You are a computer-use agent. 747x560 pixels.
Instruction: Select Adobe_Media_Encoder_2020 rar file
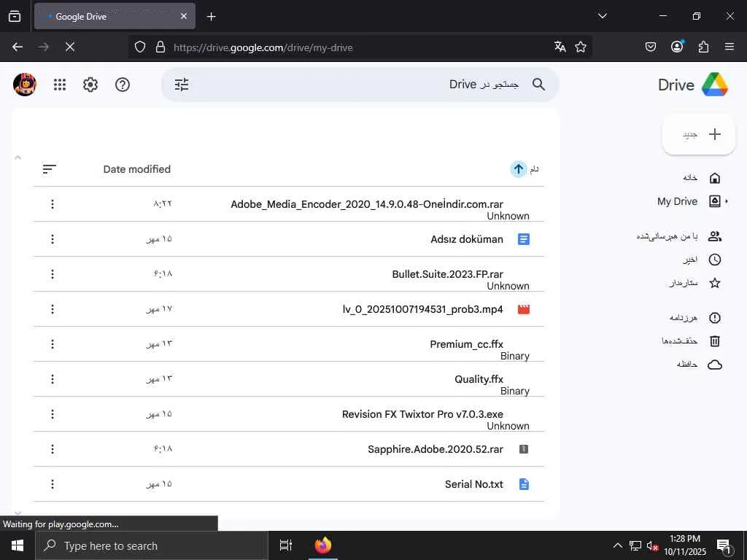coord(289,204)
